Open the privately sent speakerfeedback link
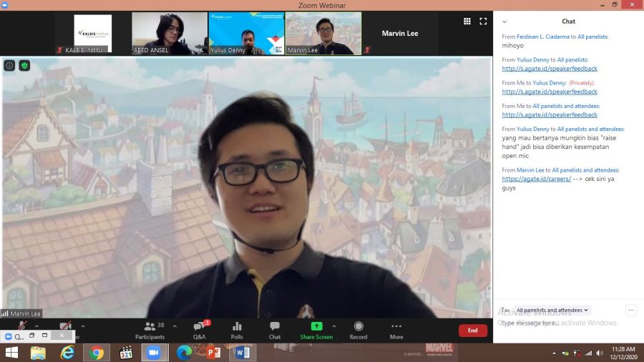This screenshot has width=644, height=362. pyautogui.click(x=550, y=92)
